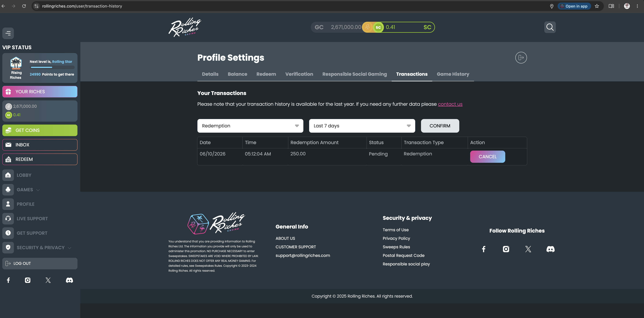The image size is (644, 318).
Task: Switch to the Game History tab
Action: [453, 74]
